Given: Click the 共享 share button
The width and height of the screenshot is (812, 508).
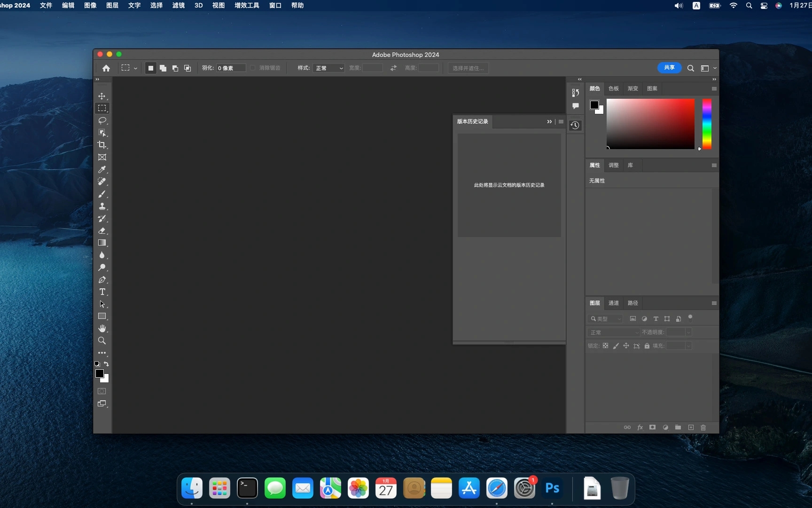Looking at the screenshot, I should click(669, 68).
